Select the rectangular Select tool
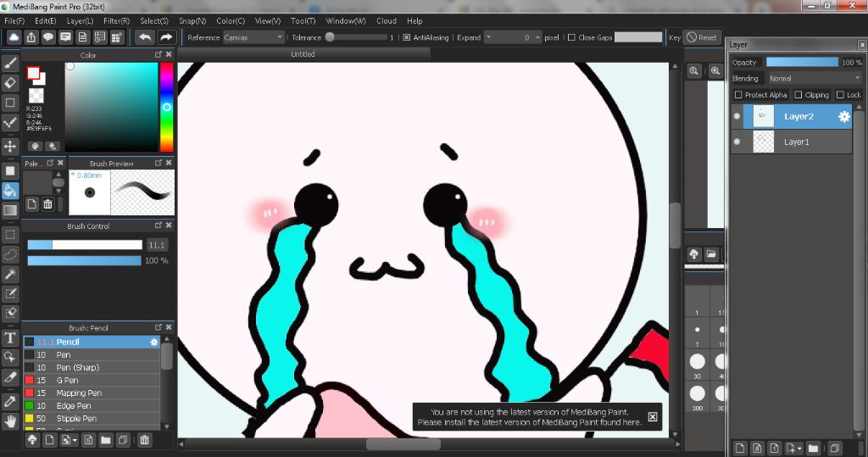This screenshot has width=868, height=457. 10,234
